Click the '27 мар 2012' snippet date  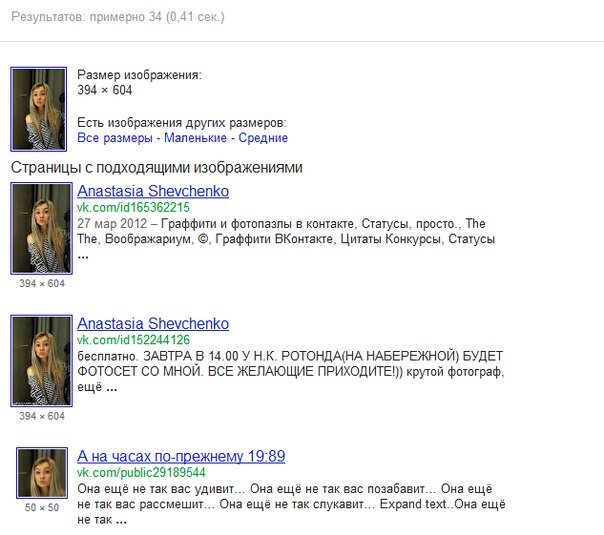pyautogui.click(x=112, y=223)
